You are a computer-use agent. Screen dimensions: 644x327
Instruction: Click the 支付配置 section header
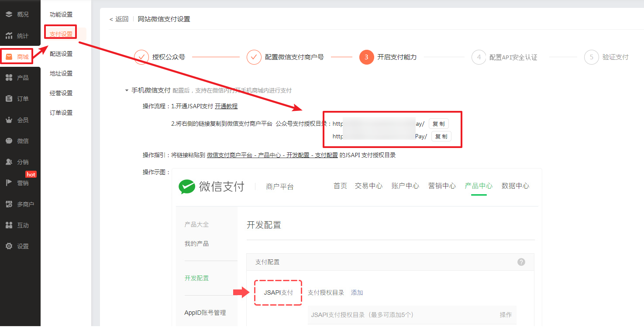click(x=267, y=262)
